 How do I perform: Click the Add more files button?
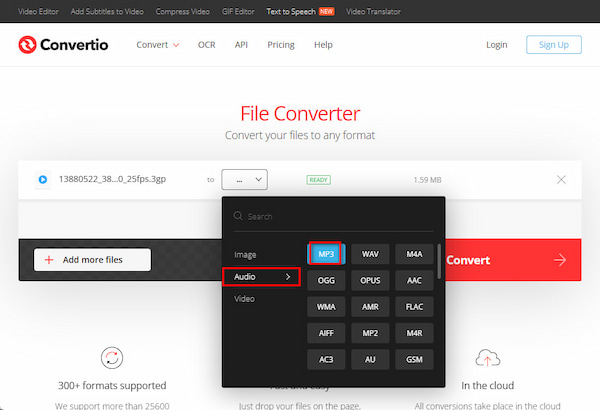92,260
